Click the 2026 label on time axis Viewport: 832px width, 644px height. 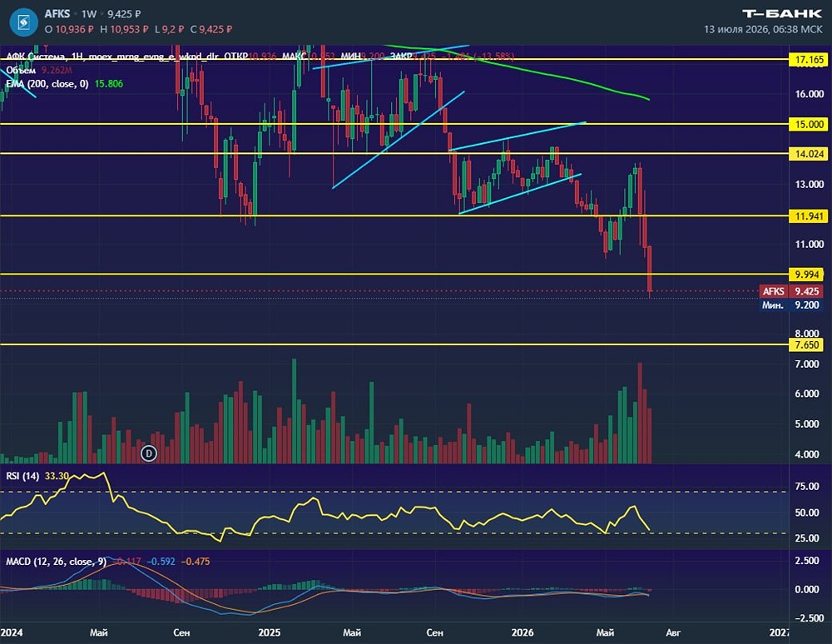(x=522, y=632)
